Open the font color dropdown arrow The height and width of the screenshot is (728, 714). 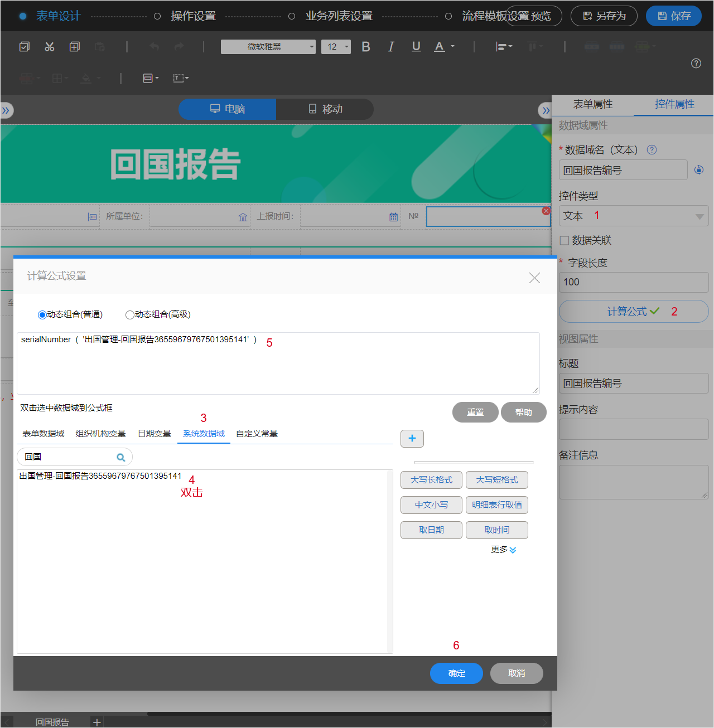point(452,46)
